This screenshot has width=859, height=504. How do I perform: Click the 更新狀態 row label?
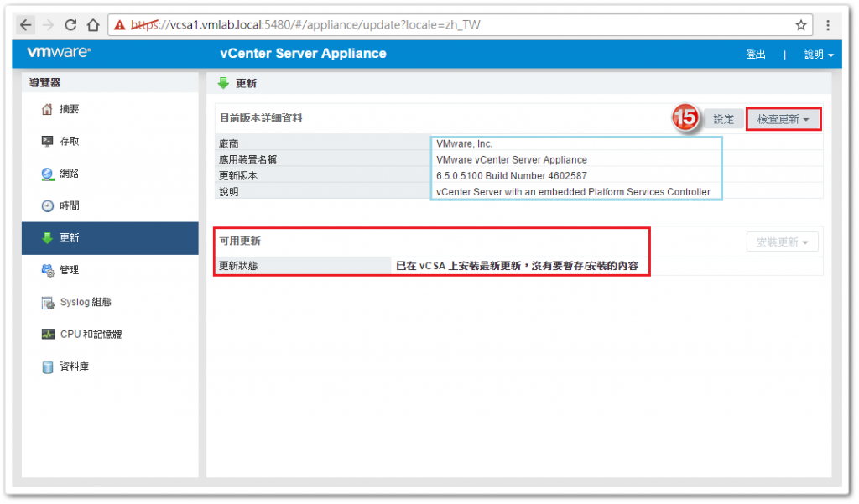click(238, 266)
